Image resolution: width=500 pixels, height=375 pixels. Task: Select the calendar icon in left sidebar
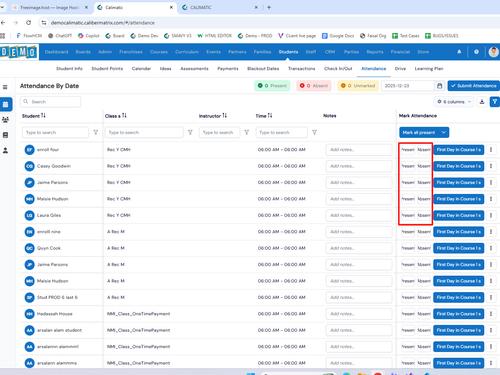6,104
